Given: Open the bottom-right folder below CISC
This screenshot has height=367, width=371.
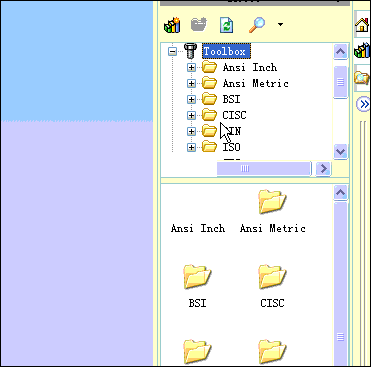Looking at the screenshot, I should click(272, 352).
